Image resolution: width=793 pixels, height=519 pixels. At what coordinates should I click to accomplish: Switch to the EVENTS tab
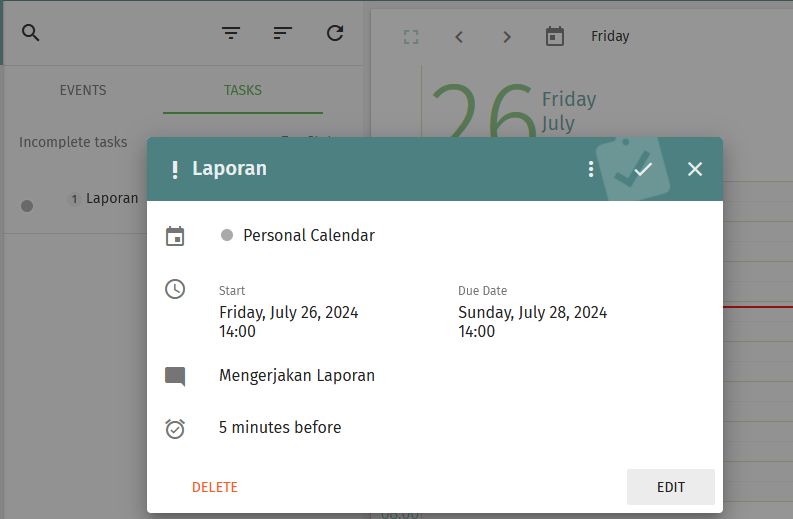point(83,90)
